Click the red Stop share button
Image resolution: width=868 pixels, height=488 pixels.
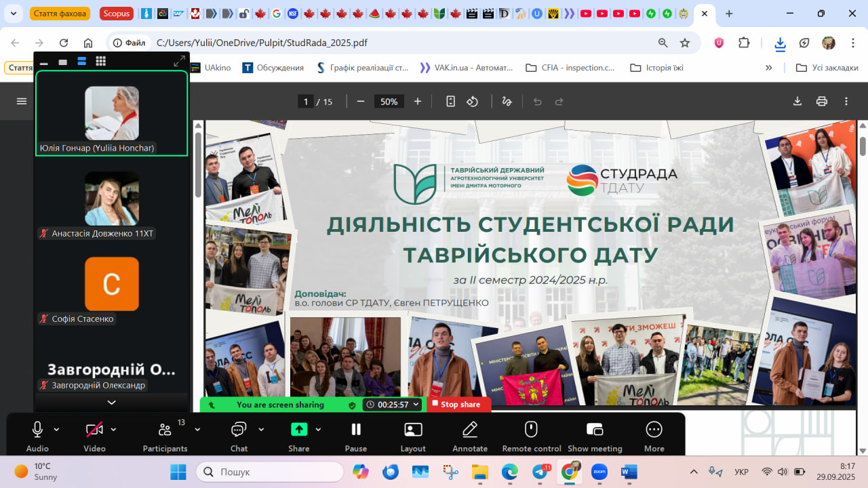[459, 405]
